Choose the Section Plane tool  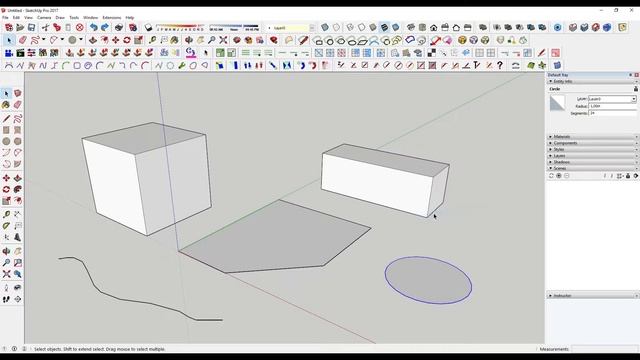(18, 299)
